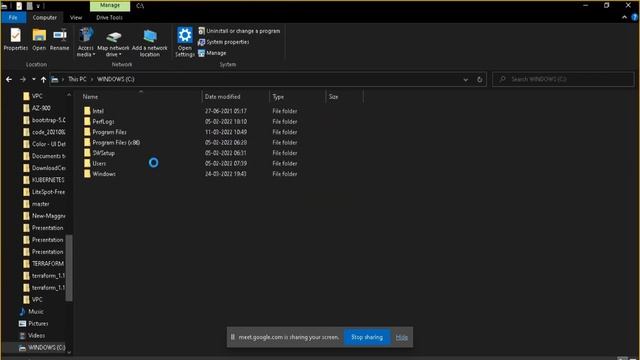Image resolution: width=640 pixels, height=360 pixels.
Task: Go forward with the Forward arrow
Action: click(x=23, y=80)
